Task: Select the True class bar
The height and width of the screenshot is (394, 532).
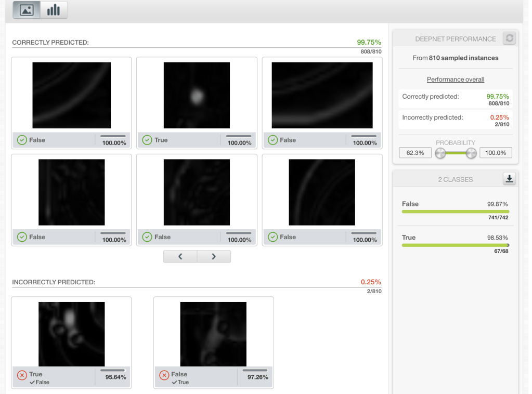Action: pyautogui.click(x=455, y=245)
